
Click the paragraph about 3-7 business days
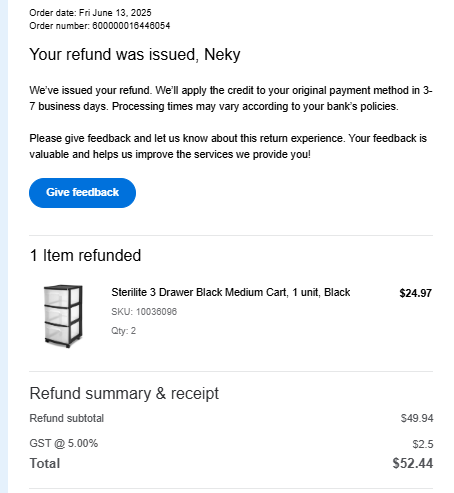231,98
